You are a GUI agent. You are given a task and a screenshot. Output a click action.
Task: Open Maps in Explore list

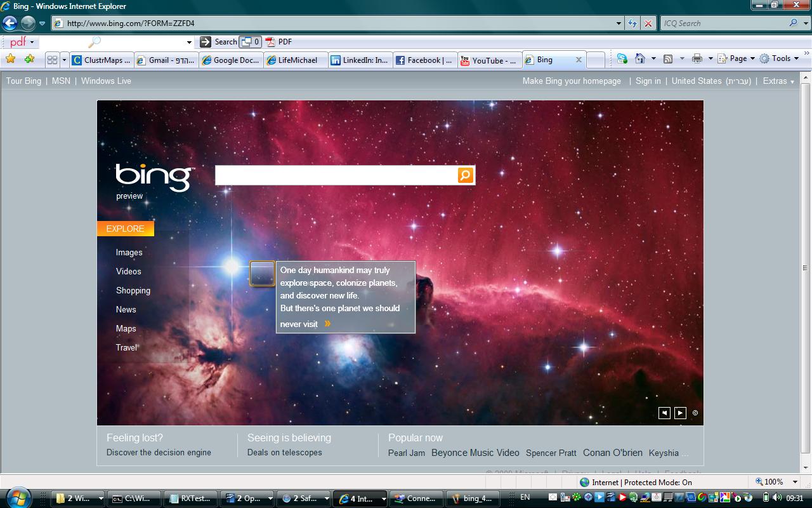click(x=126, y=328)
